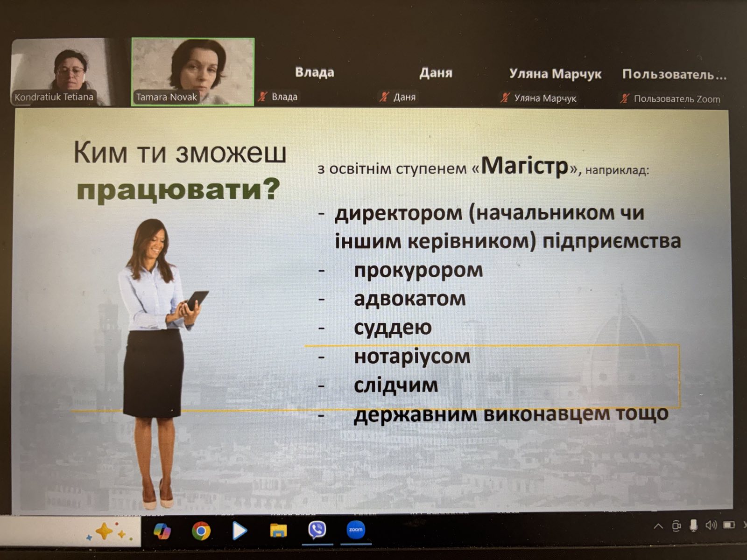The height and width of the screenshot is (560, 747).
Task: Click the word 'наприклад:' on the slide
Action: (x=617, y=170)
